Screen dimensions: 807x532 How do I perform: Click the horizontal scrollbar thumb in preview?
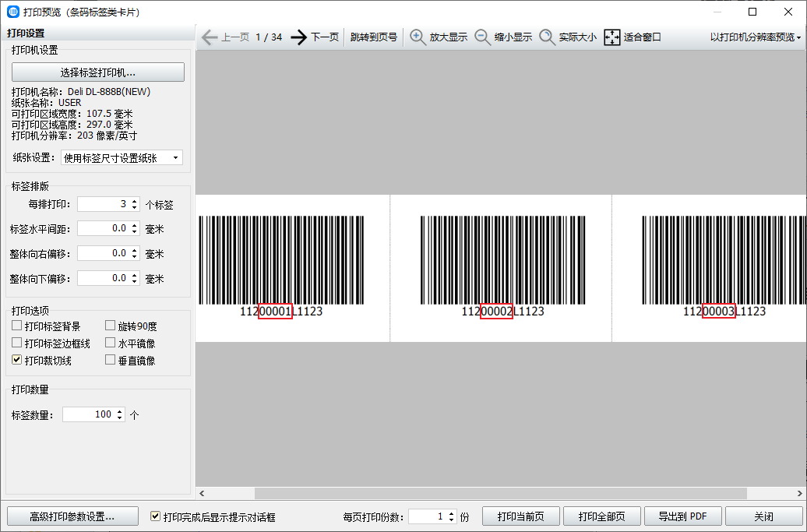click(501, 493)
